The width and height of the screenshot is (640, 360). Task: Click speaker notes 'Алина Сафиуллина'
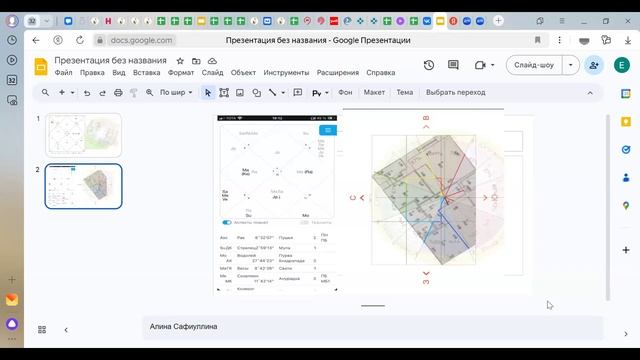pos(183,327)
